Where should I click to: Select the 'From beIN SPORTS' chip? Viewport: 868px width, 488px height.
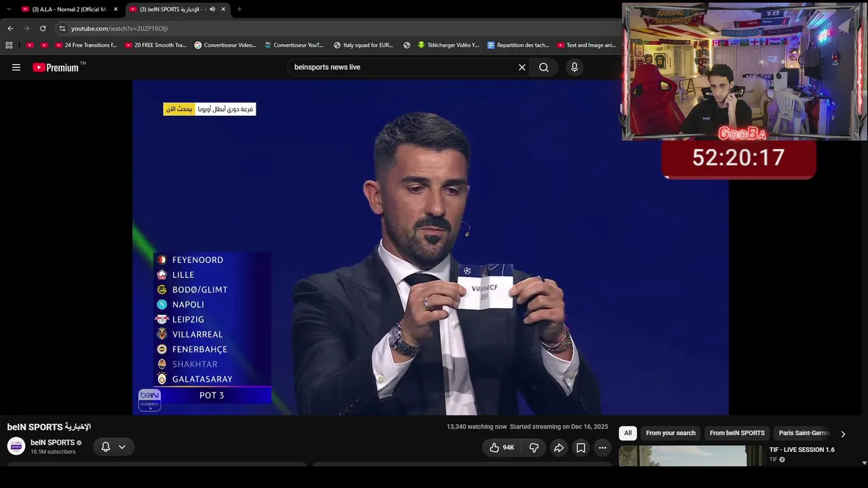point(737,433)
